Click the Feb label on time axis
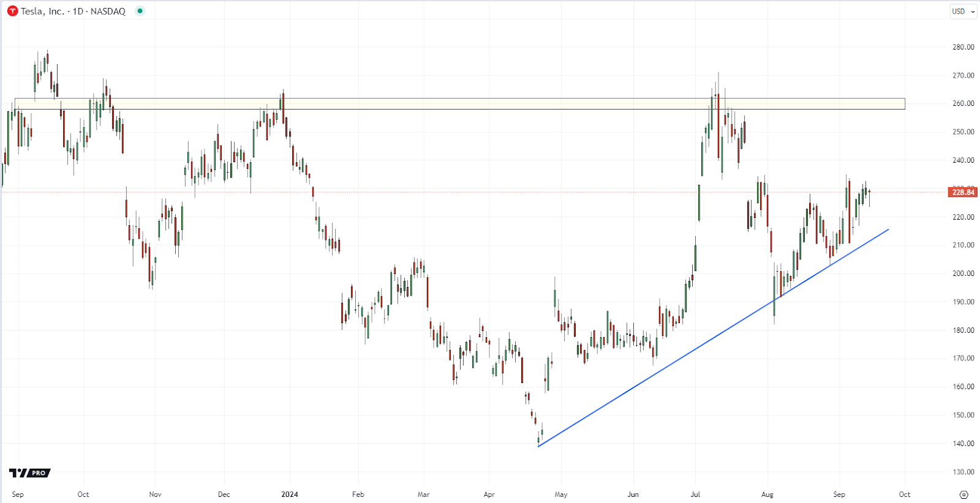Screen dimensions: 980x503 (x=358, y=494)
